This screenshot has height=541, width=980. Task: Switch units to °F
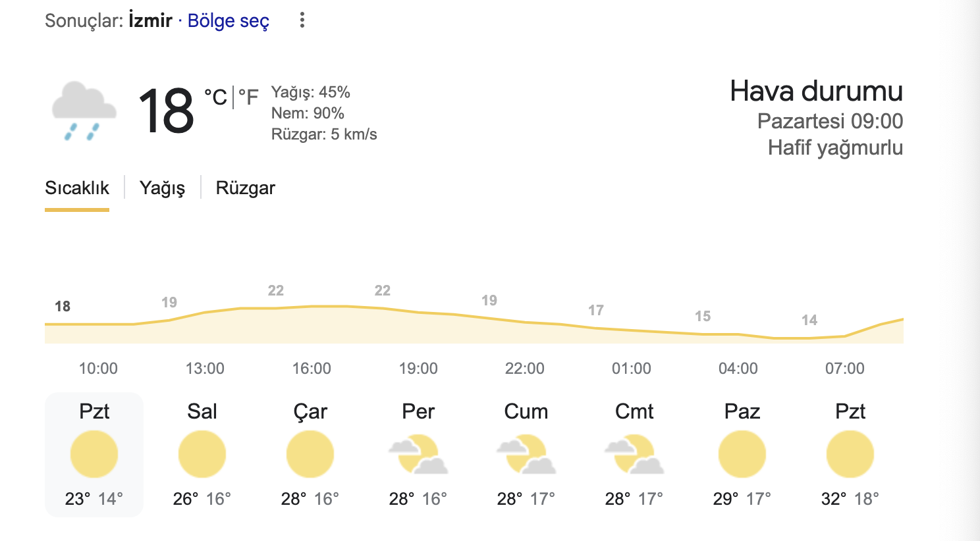click(248, 97)
